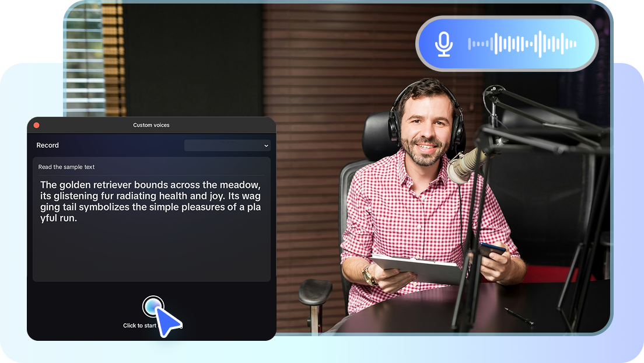Viewport: 644px width, 363px height.
Task: Click the Custom voices title
Action: pyautogui.click(x=151, y=125)
